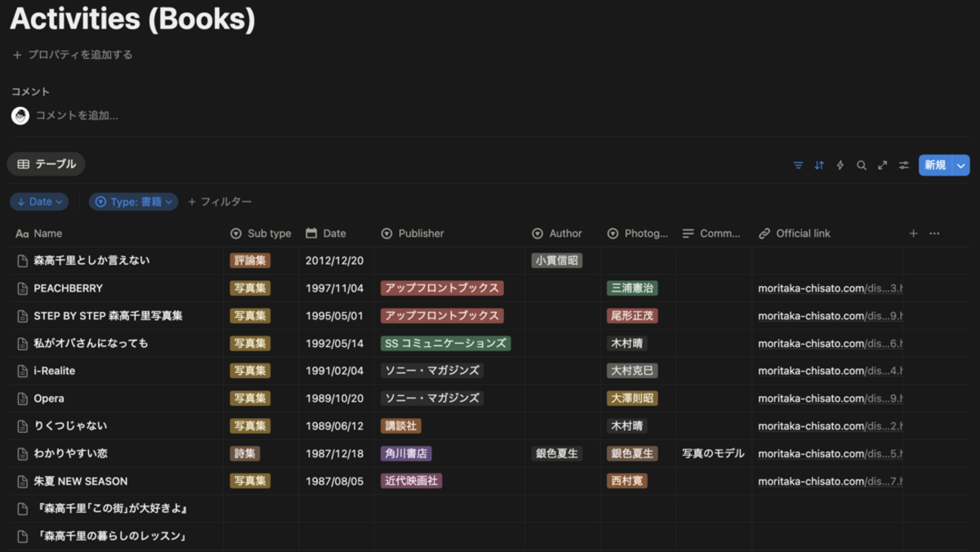The image size is (980, 552).
Task: Open page icon for PEACHBERRY row
Action: [x=23, y=289]
